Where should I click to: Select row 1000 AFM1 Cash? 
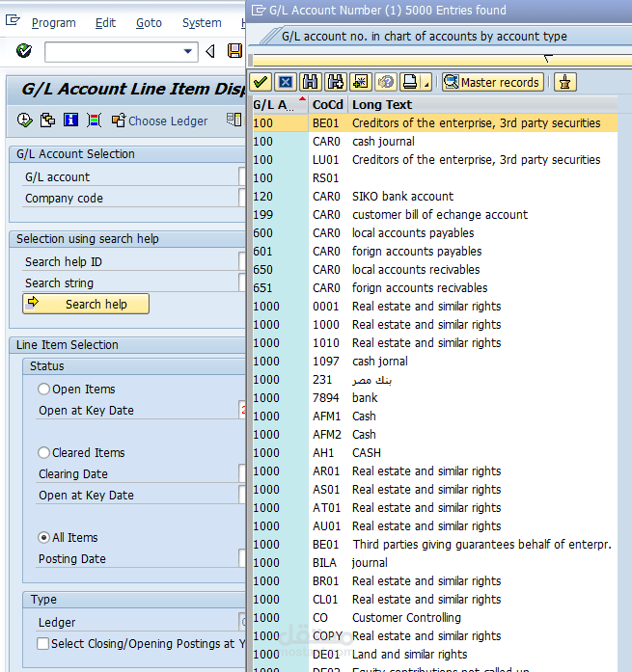click(435, 417)
